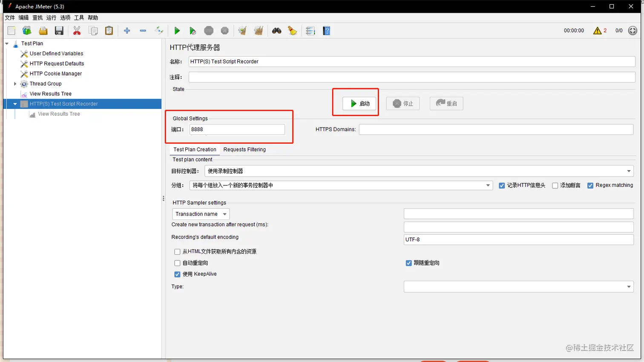Viewport: 644px width, 362px height.
Task: Click the Clear All brooms icon
Action: point(259,31)
